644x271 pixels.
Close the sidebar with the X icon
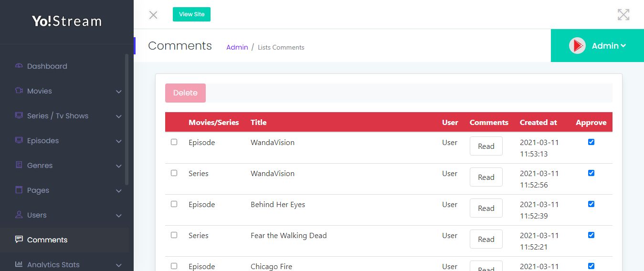pos(153,15)
